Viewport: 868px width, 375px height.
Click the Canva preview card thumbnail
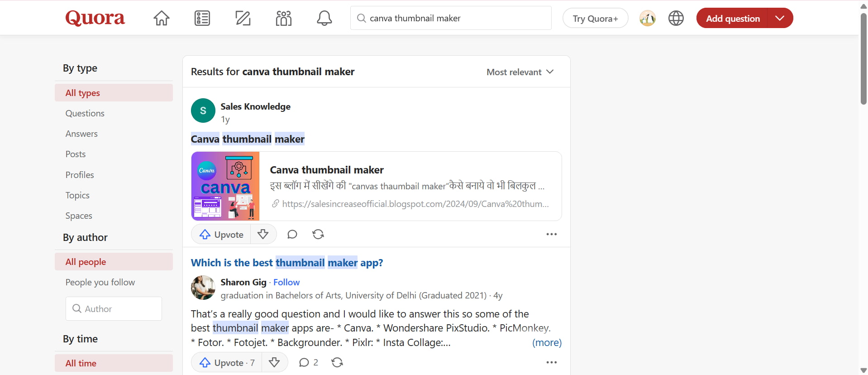click(225, 186)
